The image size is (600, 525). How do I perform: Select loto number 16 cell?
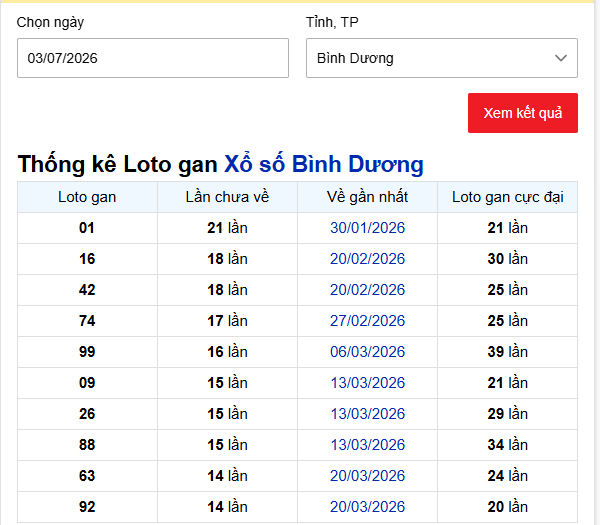pyautogui.click(x=87, y=259)
